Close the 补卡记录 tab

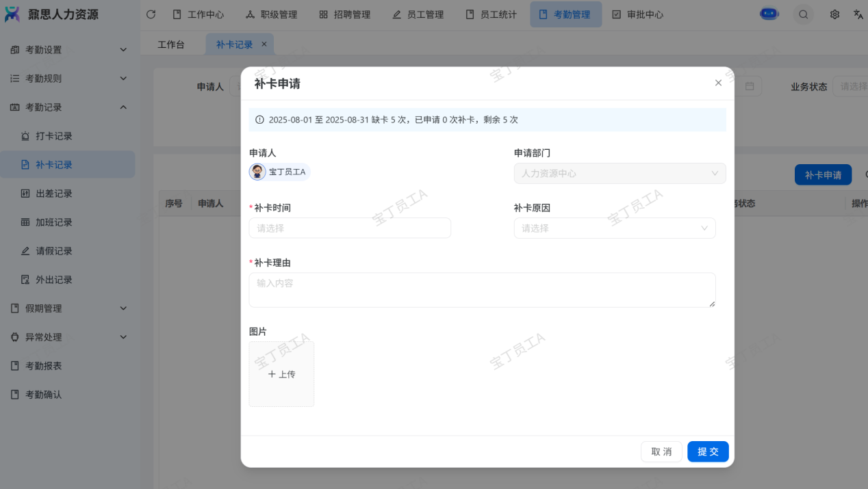(264, 44)
